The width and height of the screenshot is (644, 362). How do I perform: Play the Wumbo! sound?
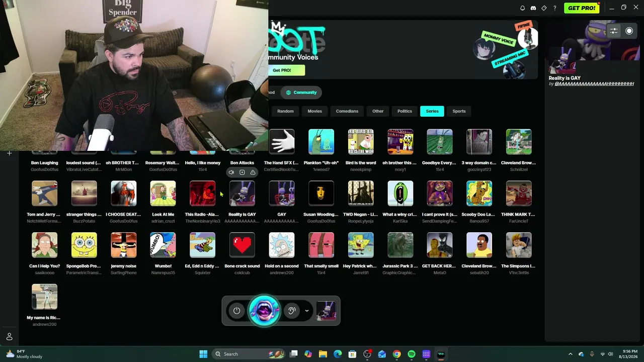(x=163, y=245)
